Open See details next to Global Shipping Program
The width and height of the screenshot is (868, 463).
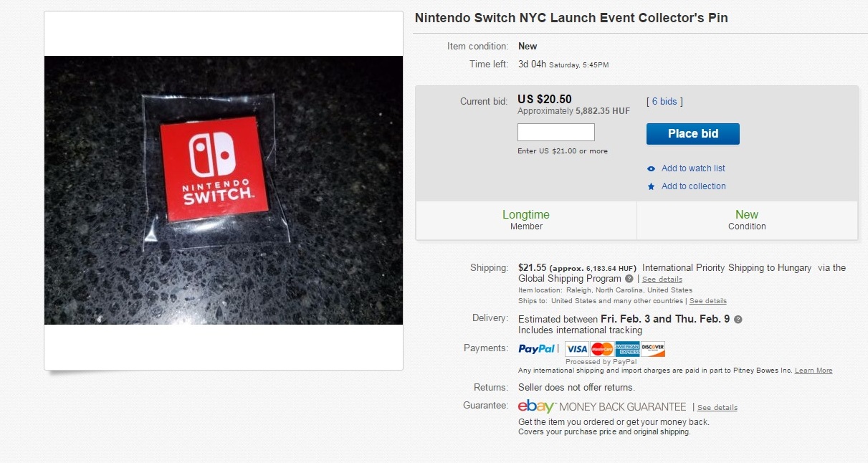(x=662, y=280)
